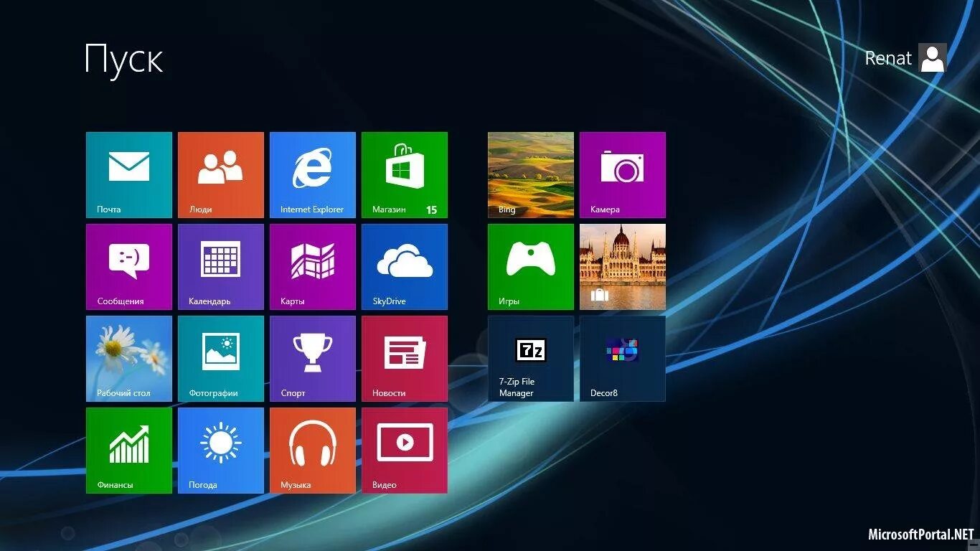Image resolution: width=980 pixels, height=551 pixels.
Task: Open the Сообщения messaging tile
Action: click(x=129, y=267)
